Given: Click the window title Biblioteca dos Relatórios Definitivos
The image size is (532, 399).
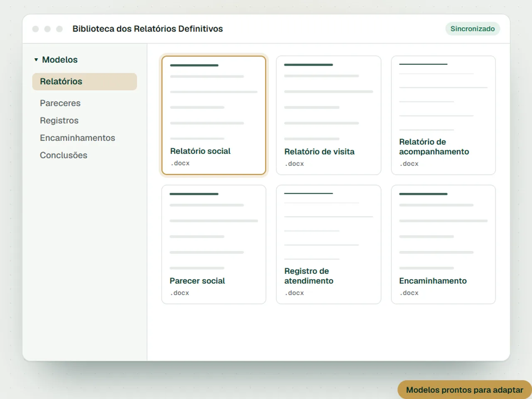Looking at the screenshot, I should (148, 29).
